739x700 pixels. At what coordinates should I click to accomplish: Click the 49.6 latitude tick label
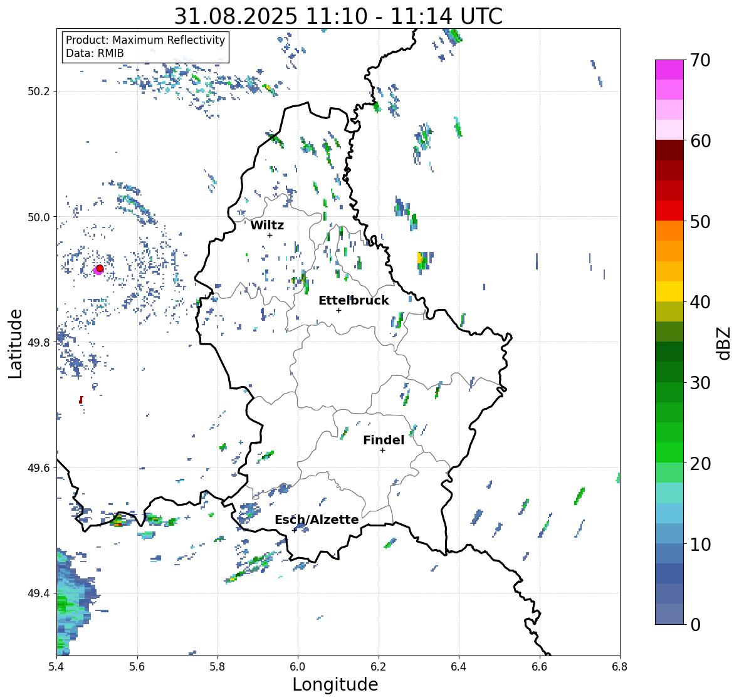pyautogui.click(x=39, y=468)
